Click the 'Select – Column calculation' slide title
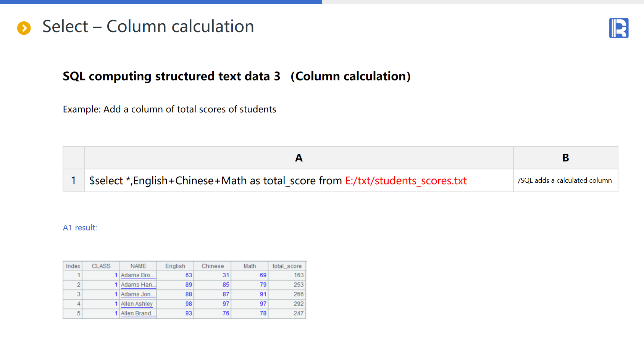This screenshot has height=362, width=644. [148, 26]
